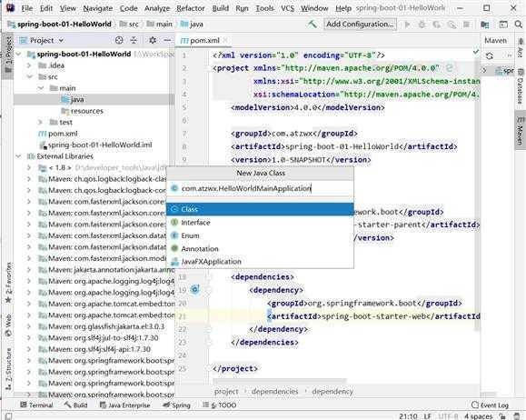Hide the Project panel with minus icon
Screen dimensions: 526x420
pyautogui.click(x=167, y=40)
